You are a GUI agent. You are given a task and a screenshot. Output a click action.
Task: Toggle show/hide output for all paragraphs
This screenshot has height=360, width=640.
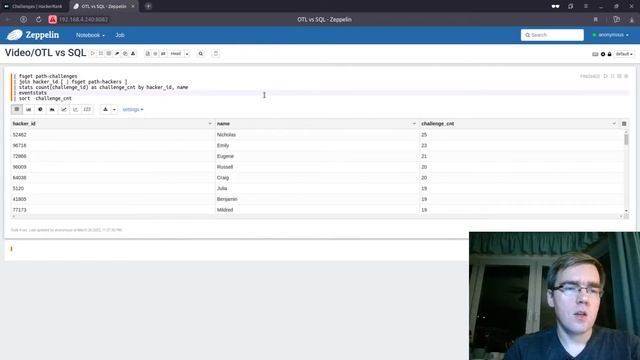(x=109, y=53)
